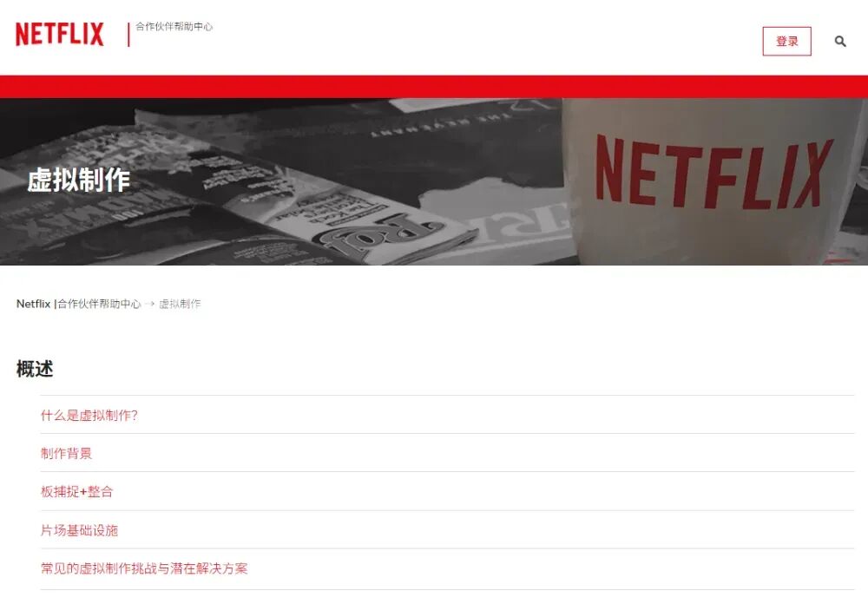868x604 pixels.
Task: Click the 合作伙伴帮助中心 breadcrumb link
Action: [98, 305]
